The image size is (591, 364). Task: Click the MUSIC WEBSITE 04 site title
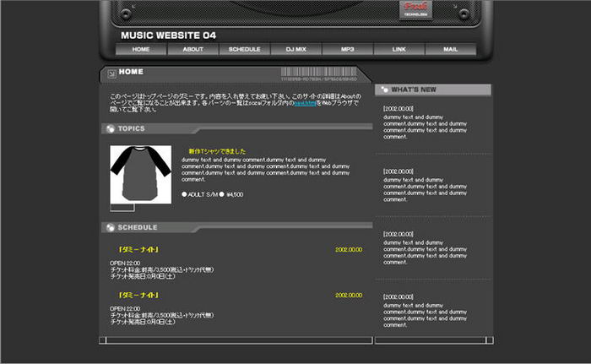point(168,35)
